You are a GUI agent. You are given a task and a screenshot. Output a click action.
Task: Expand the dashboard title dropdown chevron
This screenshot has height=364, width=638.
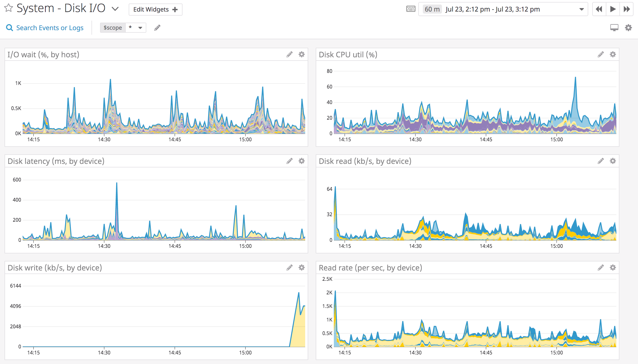(x=115, y=9)
